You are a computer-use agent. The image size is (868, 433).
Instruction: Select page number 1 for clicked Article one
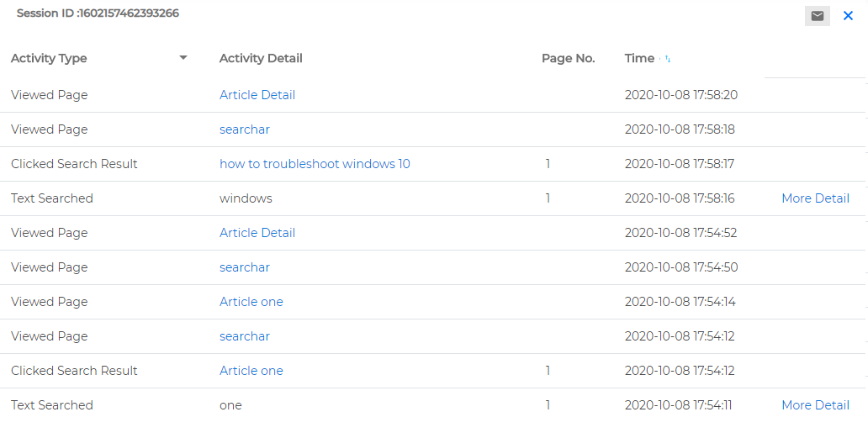pos(548,371)
